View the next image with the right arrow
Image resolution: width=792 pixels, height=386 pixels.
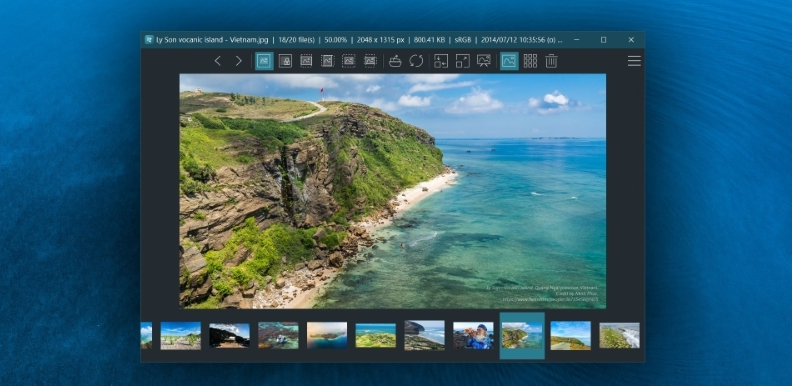239,61
